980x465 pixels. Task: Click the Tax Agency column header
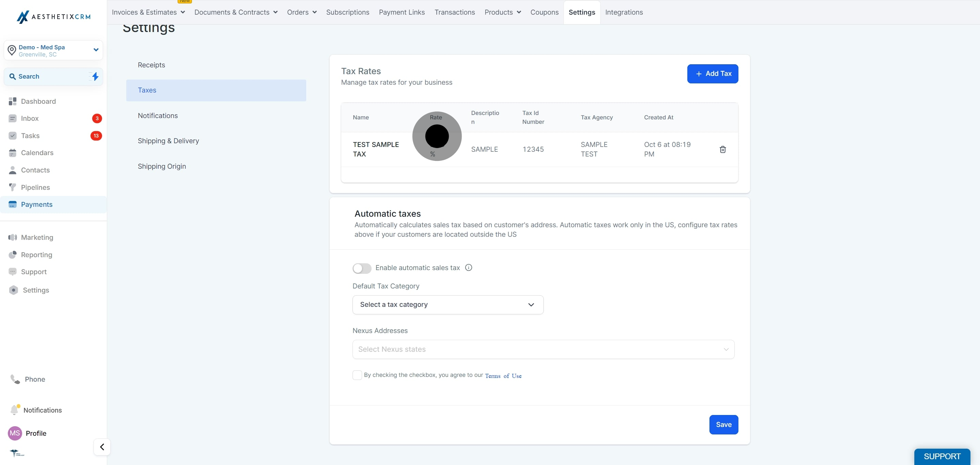click(x=597, y=117)
